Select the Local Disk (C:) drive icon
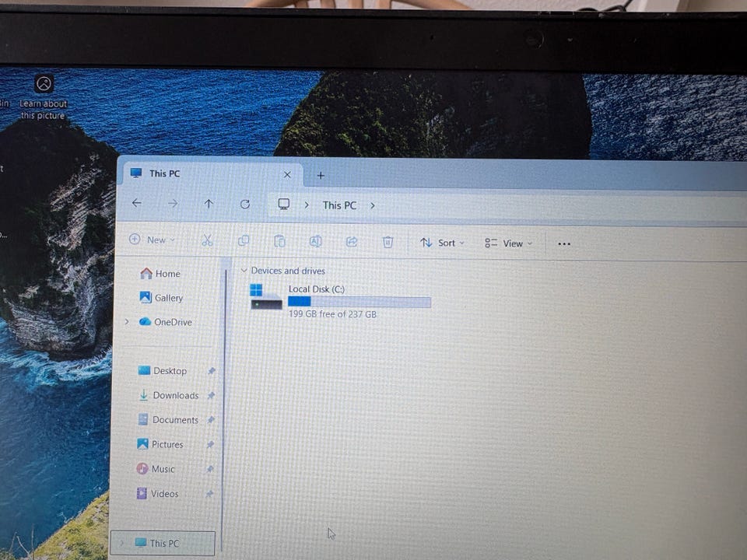The image size is (747, 560). pyautogui.click(x=266, y=297)
